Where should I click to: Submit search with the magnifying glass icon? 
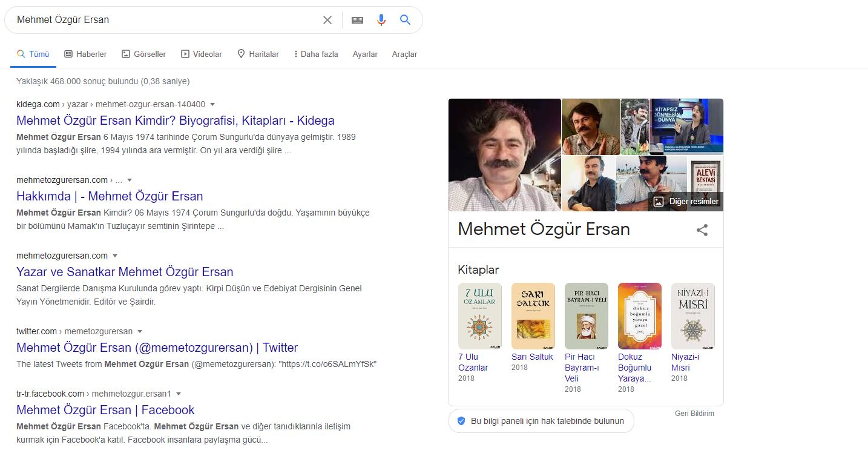(x=405, y=20)
